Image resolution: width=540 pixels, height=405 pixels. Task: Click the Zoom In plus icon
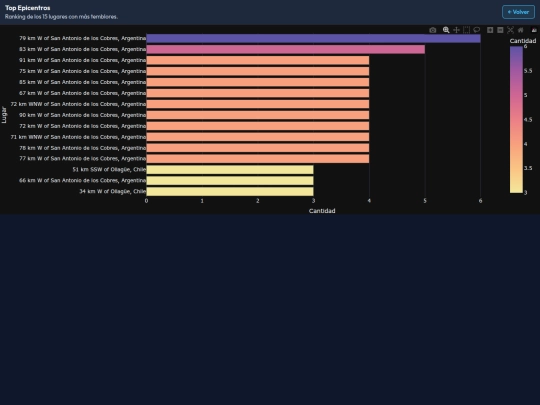coord(490,30)
